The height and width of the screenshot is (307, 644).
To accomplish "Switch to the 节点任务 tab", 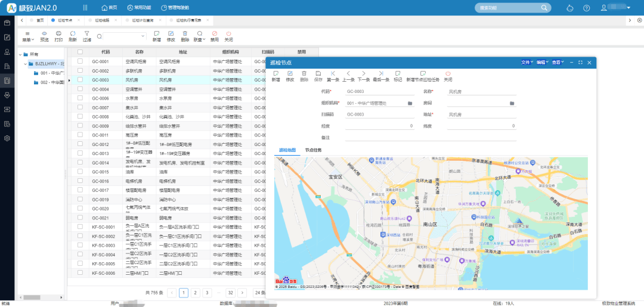I will tap(313, 150).
